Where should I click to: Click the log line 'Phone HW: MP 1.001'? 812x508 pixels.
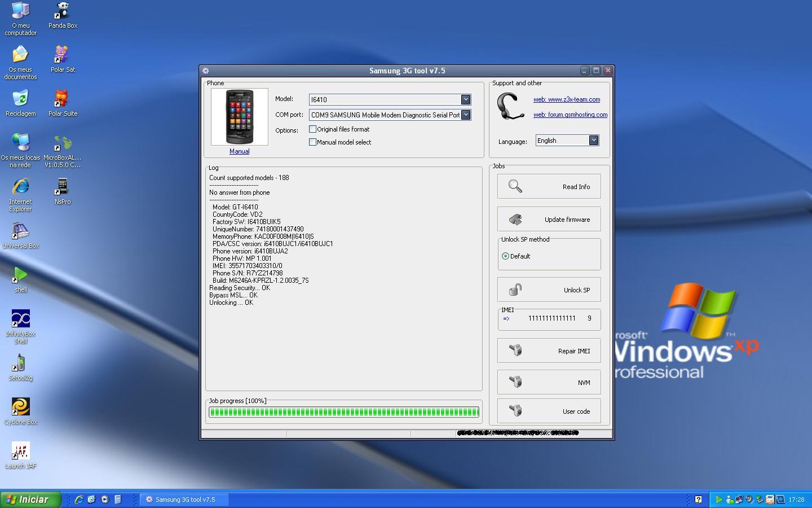click(242, 259)
